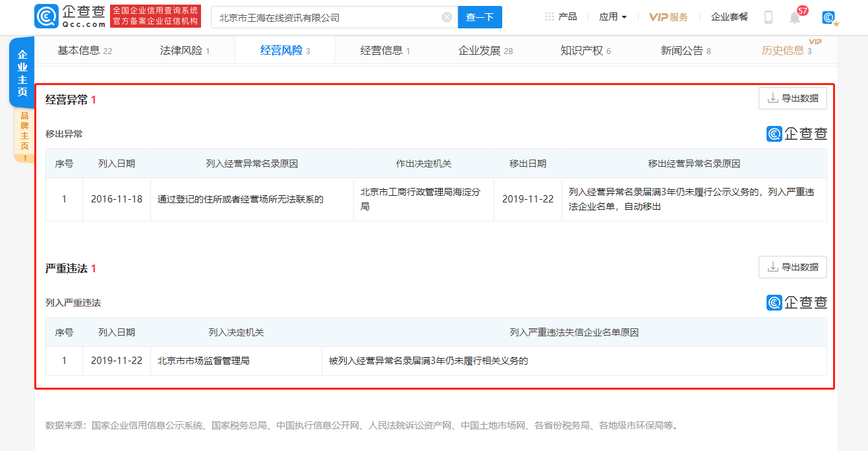The width and height of the screenshot is (868, 451).
Task: Click the 列入严重违法失信企业名单原因 header
Action: point(574,332)
